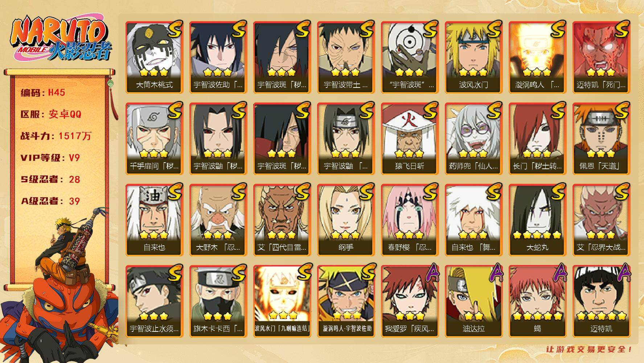Open the 纲手 ninja card
644x363 pixels.
(x=346, y=220)
